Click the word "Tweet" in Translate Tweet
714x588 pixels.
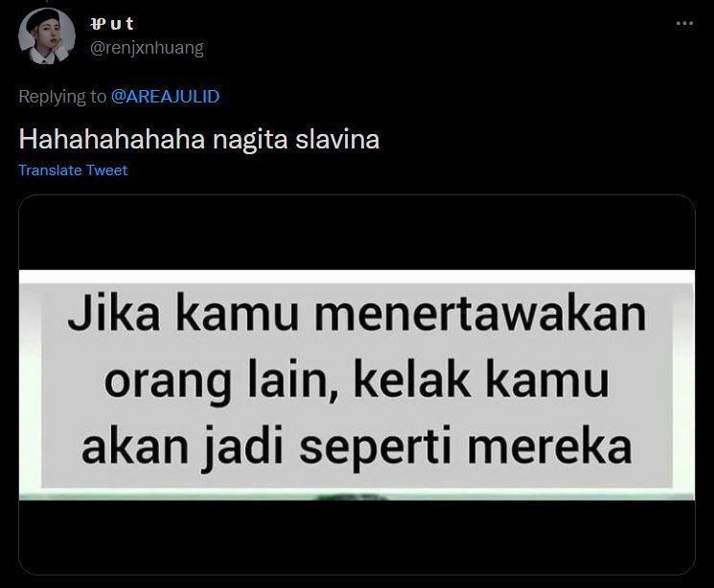[107, 170]
